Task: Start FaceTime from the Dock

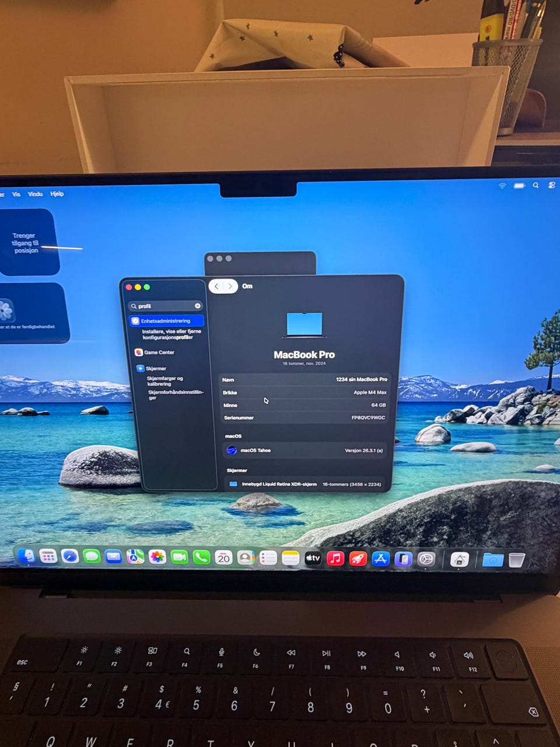Action: point(179,557)
